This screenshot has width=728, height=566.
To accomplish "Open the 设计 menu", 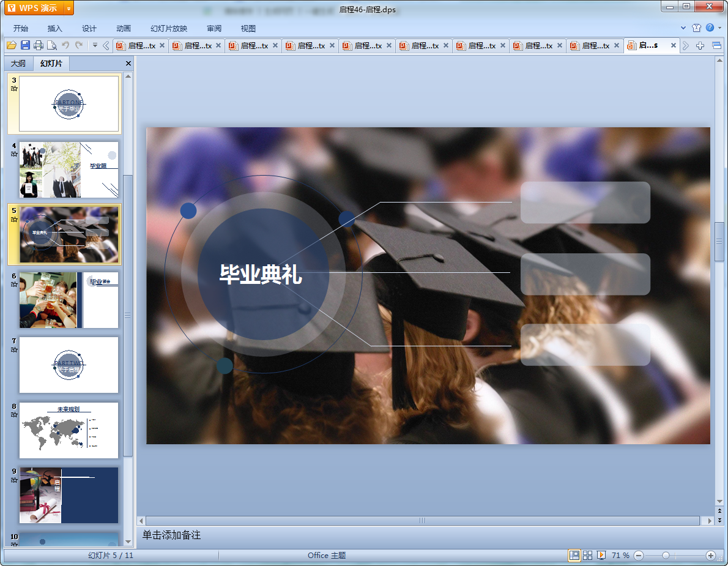I will (89, 28).
